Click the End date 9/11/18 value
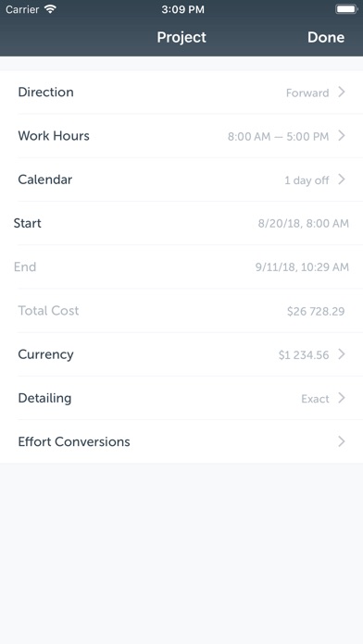Screen dimensions: 363x644 pyautogui.click(x=302, y=267)
